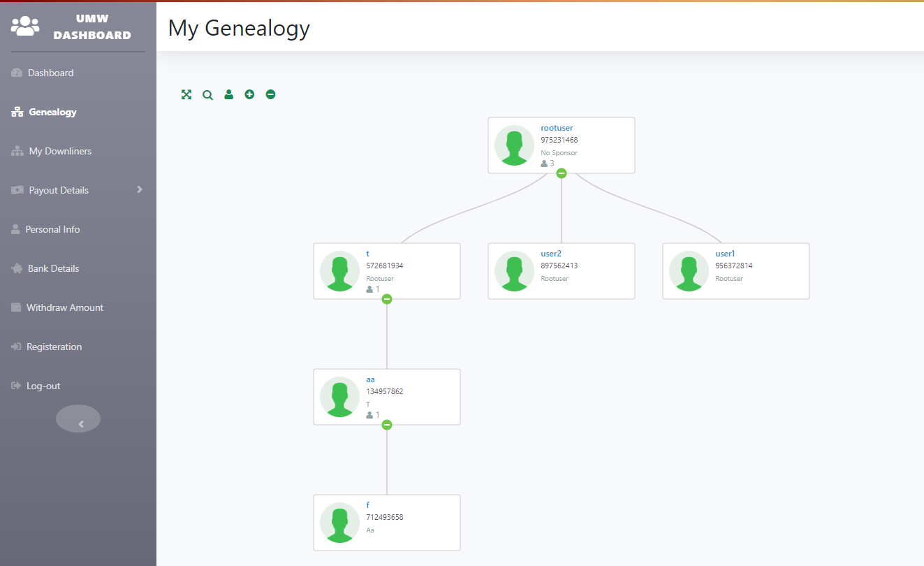Open My Downliners from the sidebar

point(60,151)
